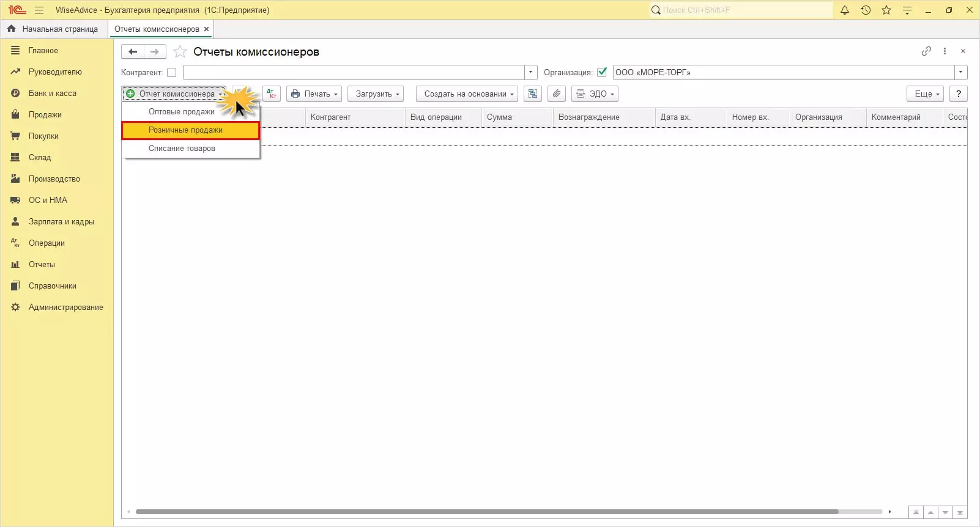The image size is (980, 527).
Task: Sort by Контрагент column header
Action: point(355,117)
